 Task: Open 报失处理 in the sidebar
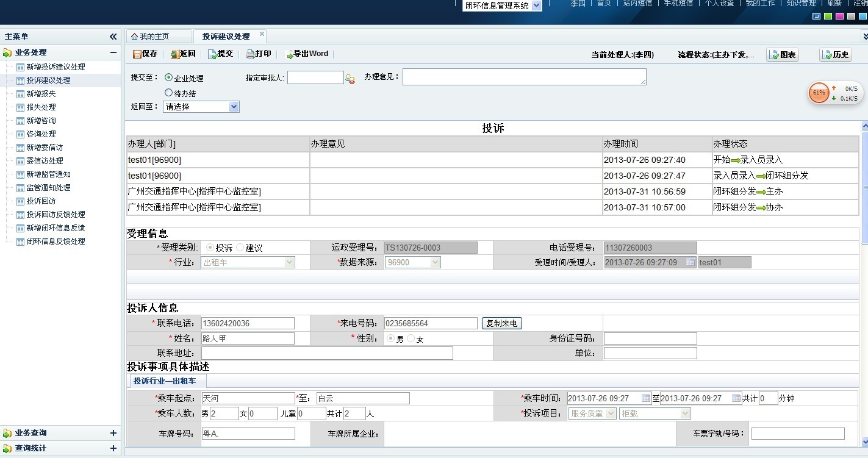click(41, 107)
